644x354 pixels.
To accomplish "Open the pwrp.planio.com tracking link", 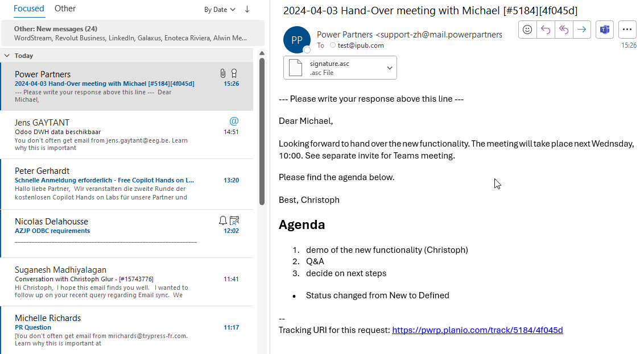I will (x=477, y=330).
